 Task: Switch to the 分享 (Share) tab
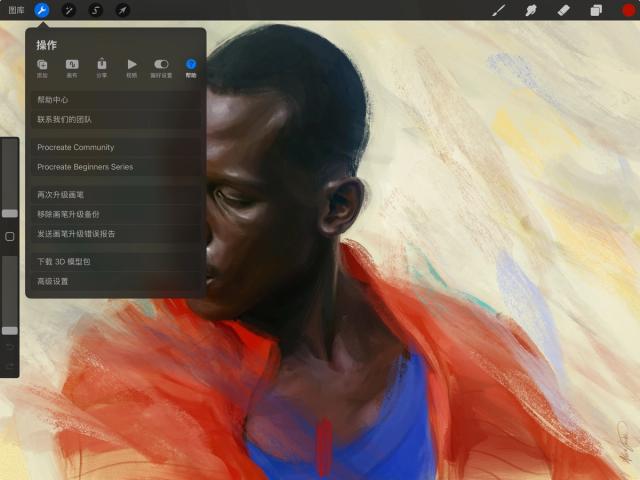coord(102,68)
